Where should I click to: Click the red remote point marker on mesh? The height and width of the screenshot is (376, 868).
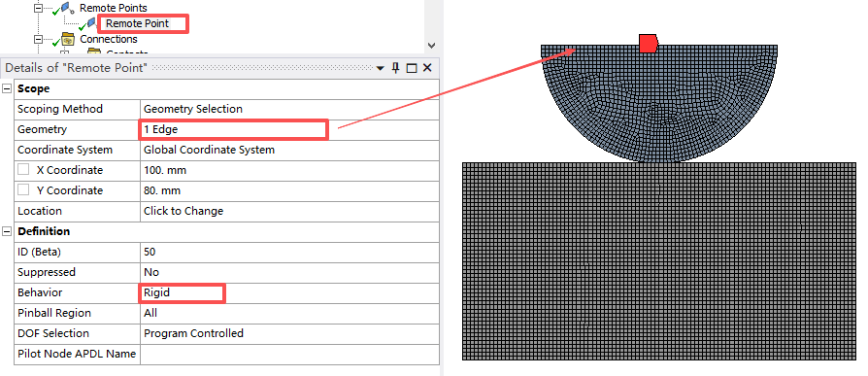point(649,43)
